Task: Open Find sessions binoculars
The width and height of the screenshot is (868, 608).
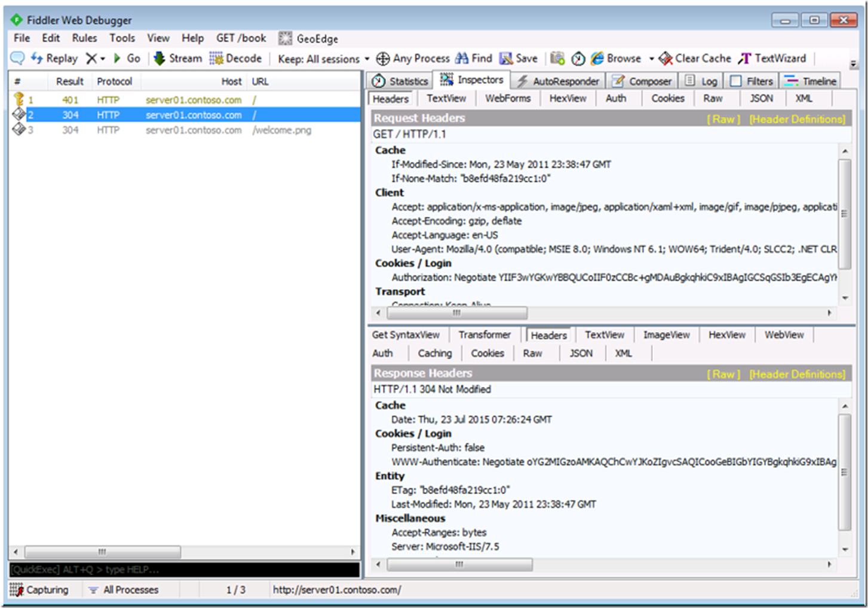Action: click(x=474, y=59)
